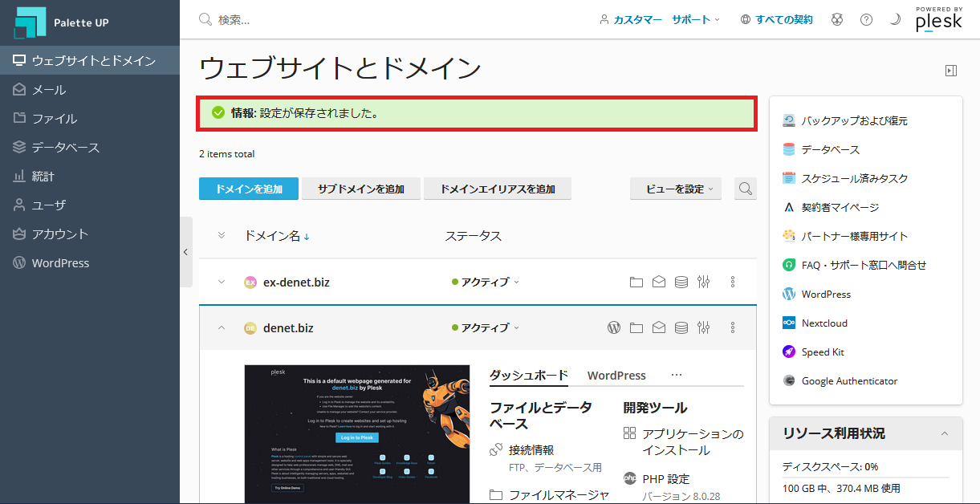Image resolution: width=980 pixels, height=504 pixels.
Task: Open denet.biz アクティブ status dropdown
Action: pos(486,327)
